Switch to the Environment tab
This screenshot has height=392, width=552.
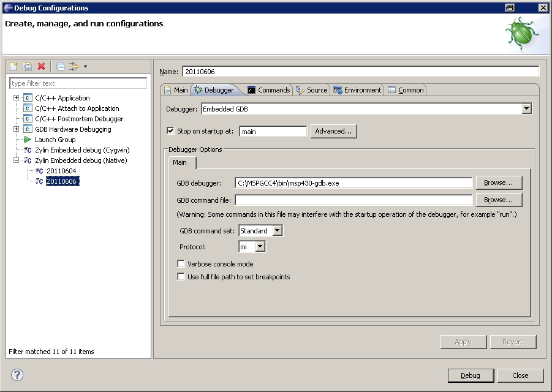(x=357, y=90)
